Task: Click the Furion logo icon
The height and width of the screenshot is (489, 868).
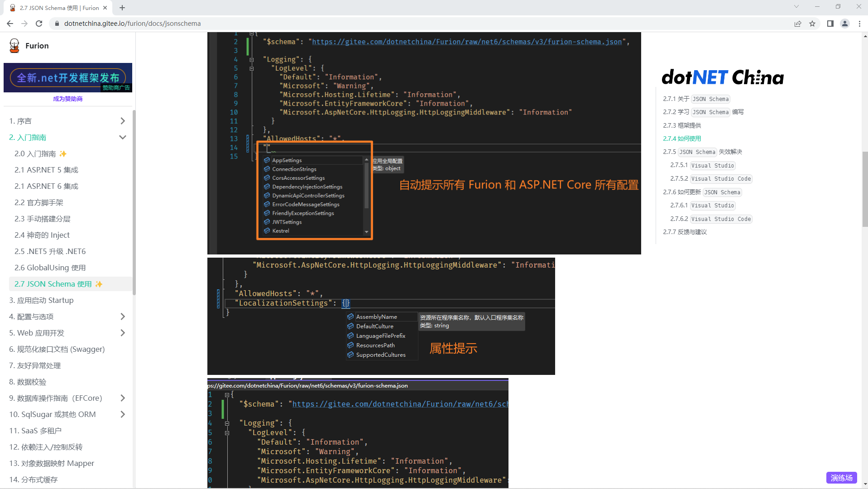Action: pos(14,46)
